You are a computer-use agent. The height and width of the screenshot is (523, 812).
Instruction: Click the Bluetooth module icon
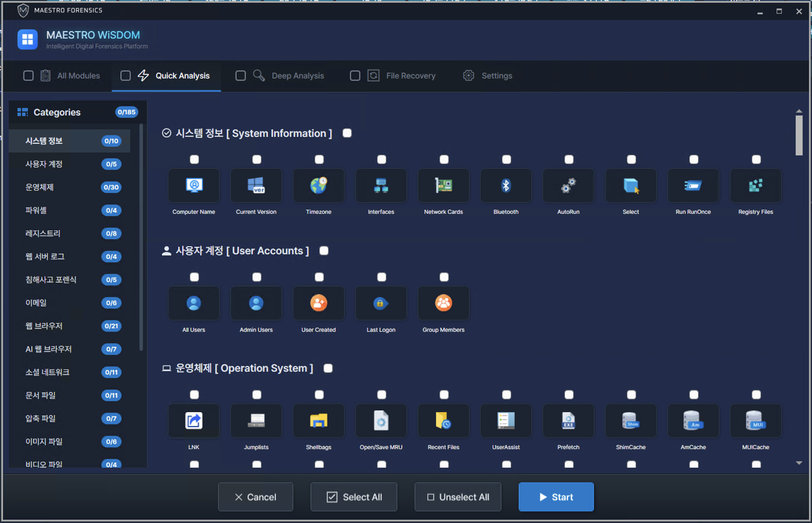click(x=506, y=185)
